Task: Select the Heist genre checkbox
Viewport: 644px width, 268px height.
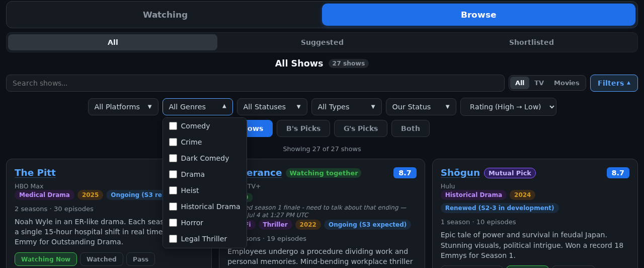Action: tap(173, 190)
